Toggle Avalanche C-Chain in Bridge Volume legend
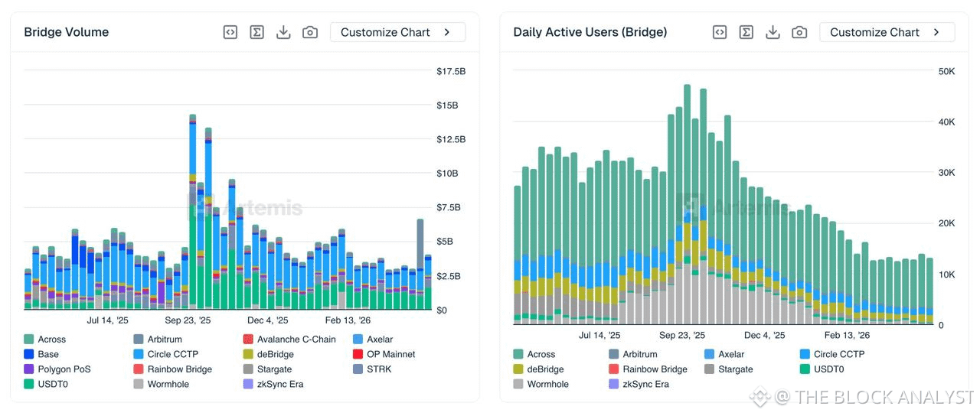This screenshot has width=980, height=416. coord(289,340)
